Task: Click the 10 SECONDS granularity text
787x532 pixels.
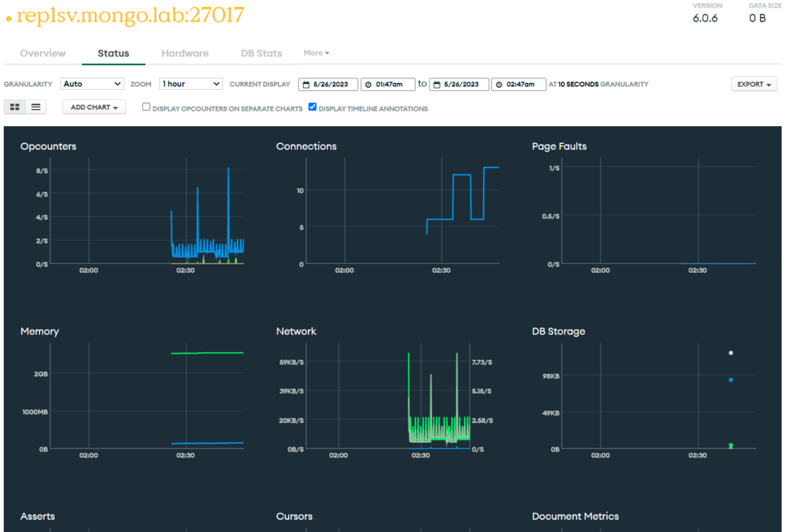Action: point(578,85)
